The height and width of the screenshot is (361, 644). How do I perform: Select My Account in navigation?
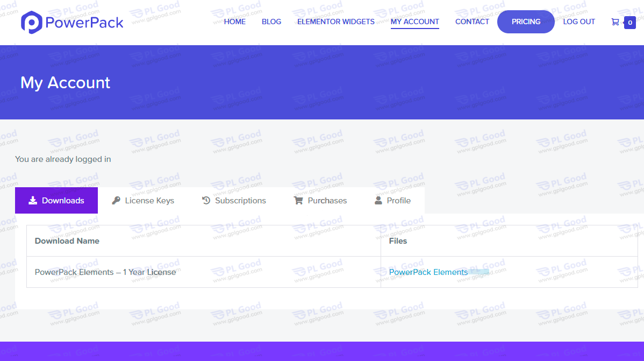click(415, 22)
